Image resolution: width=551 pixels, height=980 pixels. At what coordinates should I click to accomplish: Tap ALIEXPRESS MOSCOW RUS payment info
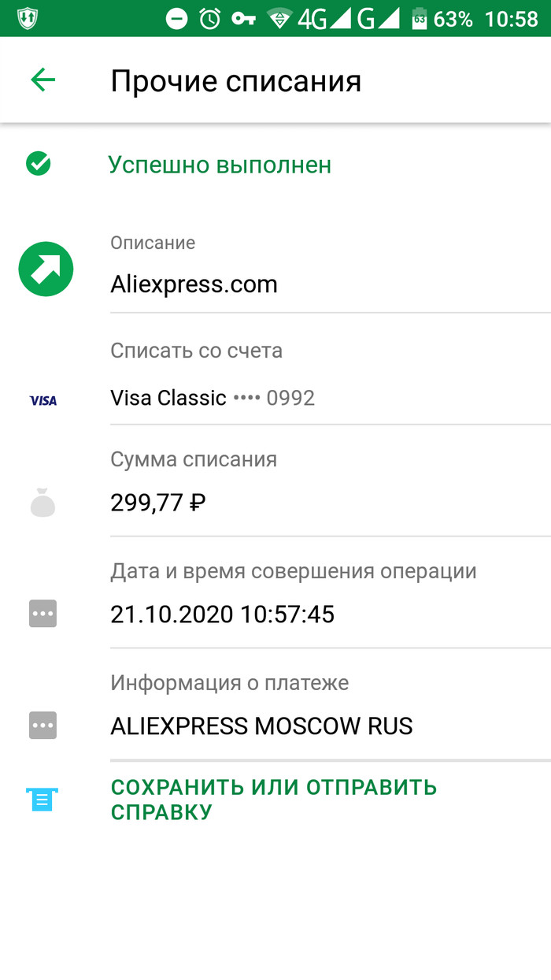coord(261,726)
